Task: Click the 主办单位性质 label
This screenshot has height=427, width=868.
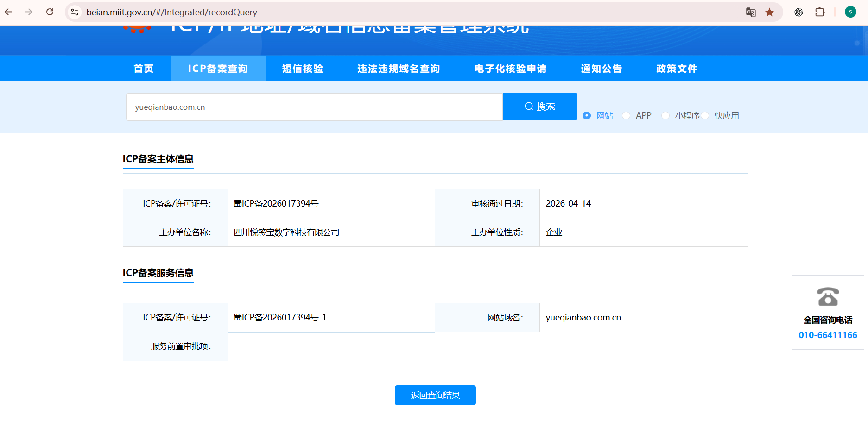Action: (x=497, y=232)
